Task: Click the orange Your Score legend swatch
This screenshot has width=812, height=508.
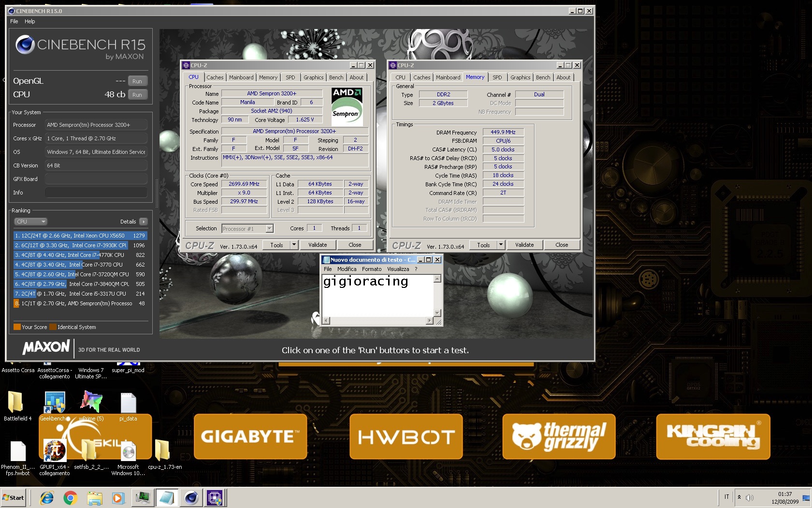Action: (17, 327)
